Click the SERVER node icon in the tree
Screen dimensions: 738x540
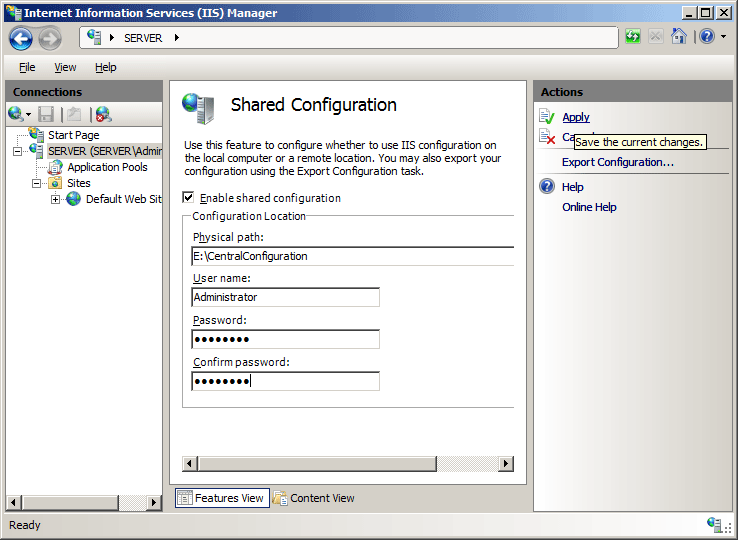(x=36, y=151)
